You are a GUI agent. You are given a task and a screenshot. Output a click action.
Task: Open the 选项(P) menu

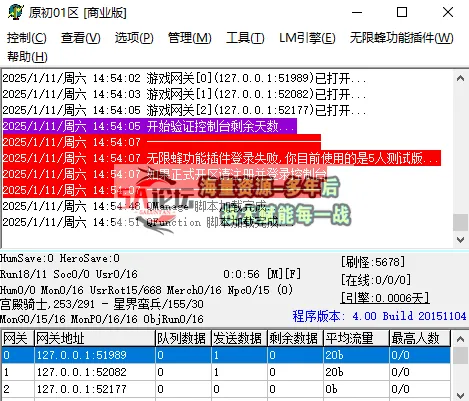134,38
